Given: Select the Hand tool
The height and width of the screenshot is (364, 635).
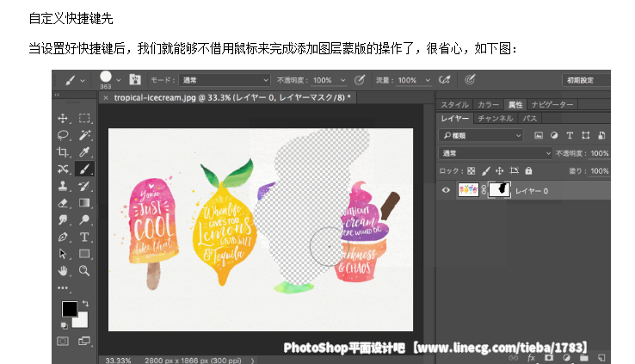Looking at the screenshot, I should tap(63, 271).
